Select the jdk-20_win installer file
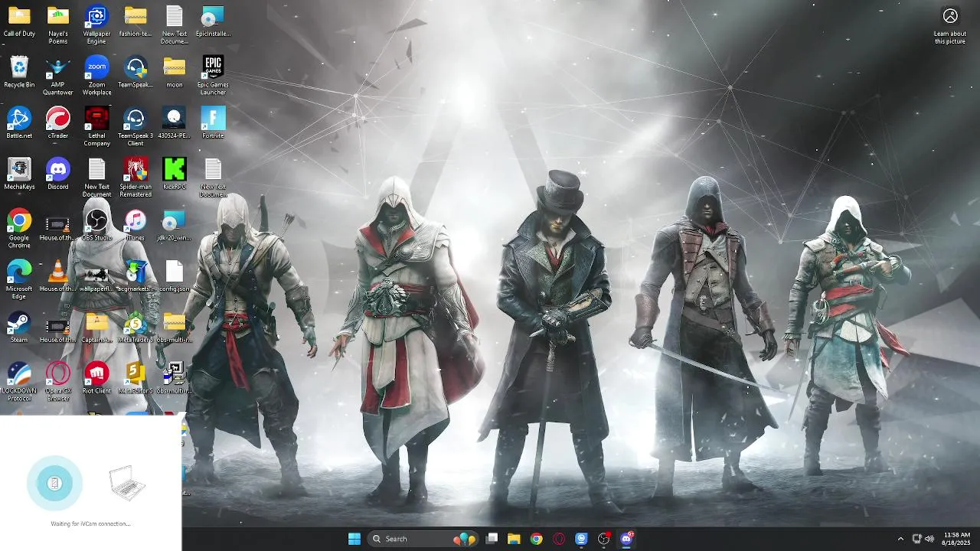This screenshot has width=980, height=551. click(x=175, y=225)
